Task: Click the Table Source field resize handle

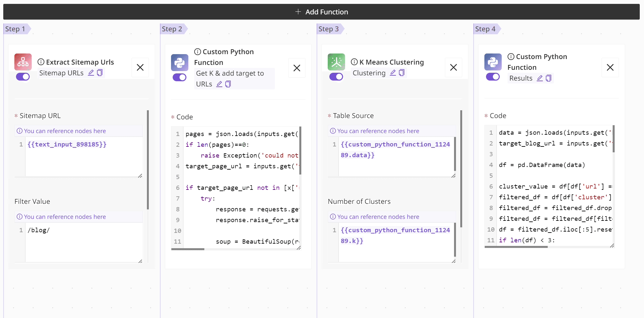Action: 454,176
